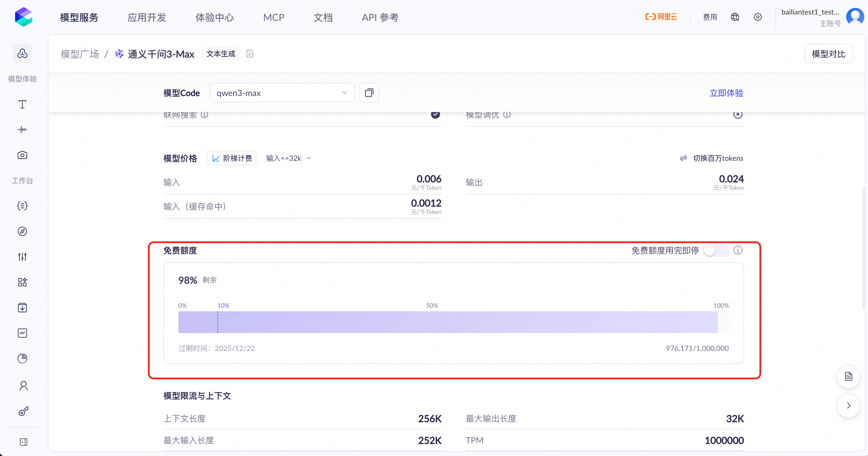Open settings gear in top bar
Screen dimensions: 868x456
click(x=758, y=17)
